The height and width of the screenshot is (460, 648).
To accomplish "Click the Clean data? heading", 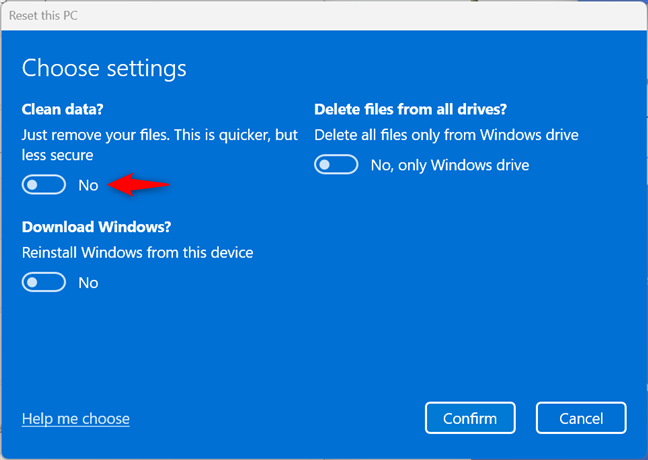I will coord(62,110).
